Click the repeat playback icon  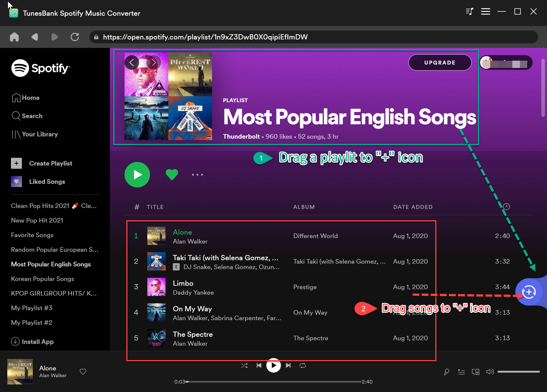[x=303, y=365]
